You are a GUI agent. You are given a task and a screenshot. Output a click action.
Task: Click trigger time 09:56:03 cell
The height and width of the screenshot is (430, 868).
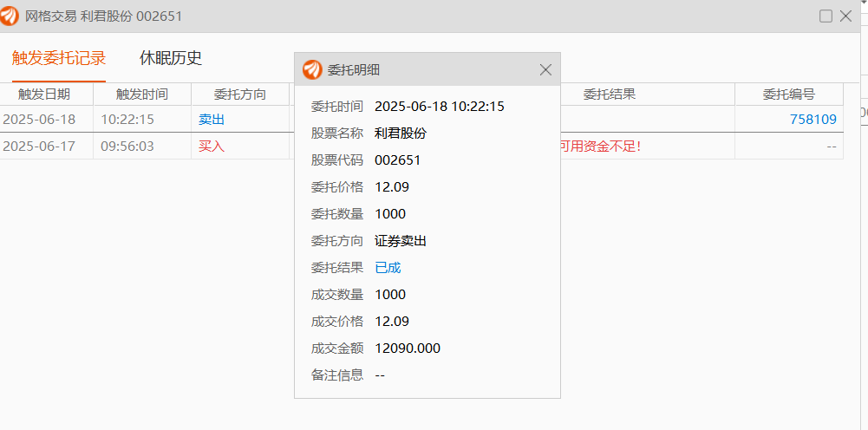(127, 147)
